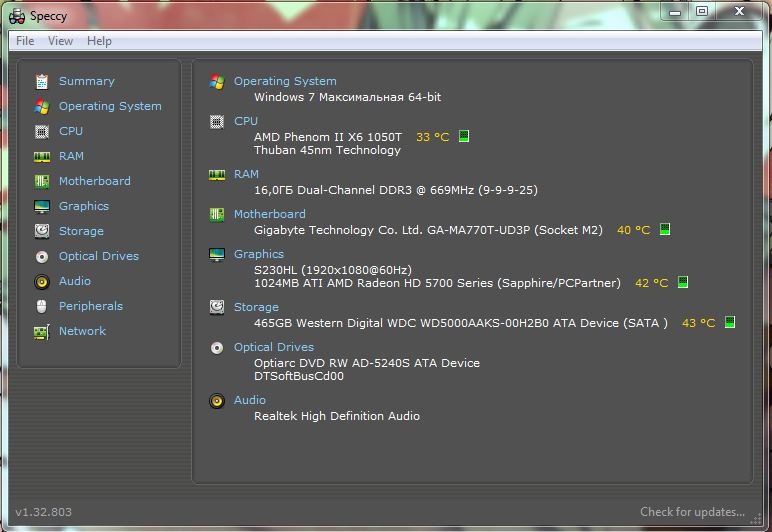Click the CPU chip icon in summary pane
Viewport: 772px width, 532px height.
tap(217, 122)
